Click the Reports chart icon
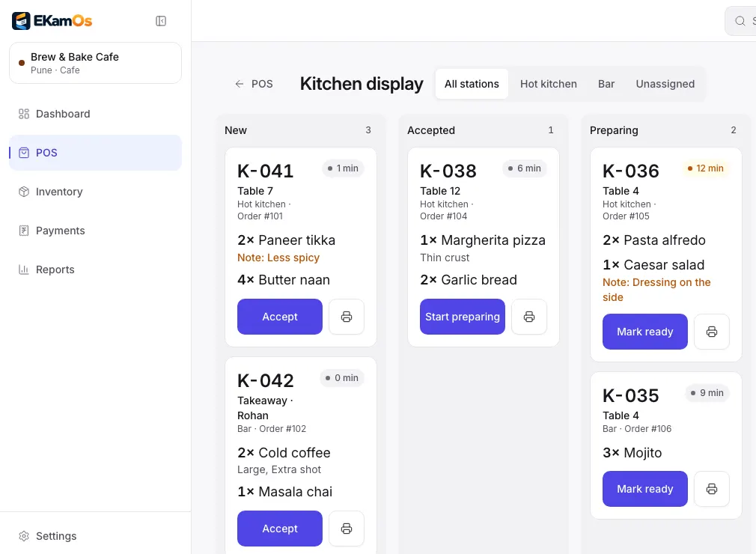 click(24, 270)
